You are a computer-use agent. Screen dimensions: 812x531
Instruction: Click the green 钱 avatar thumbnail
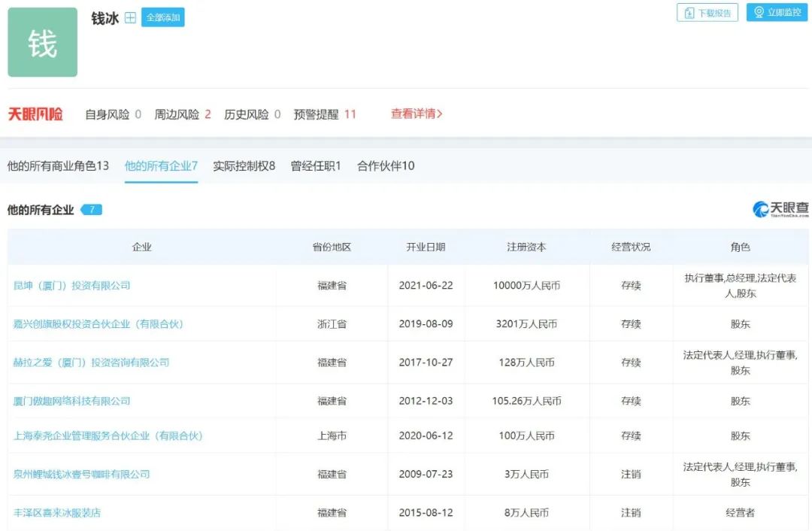click(x=43, y=43)
